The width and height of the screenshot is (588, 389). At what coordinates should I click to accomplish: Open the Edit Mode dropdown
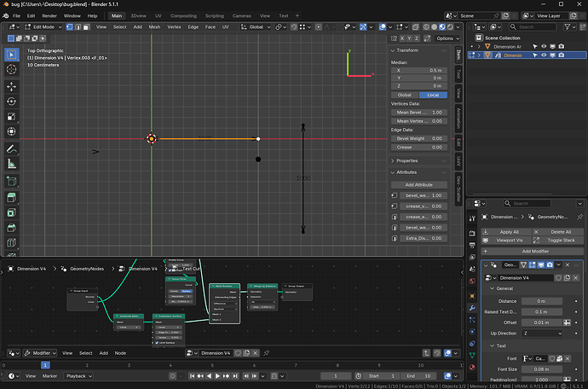click(x=43, y=27)
